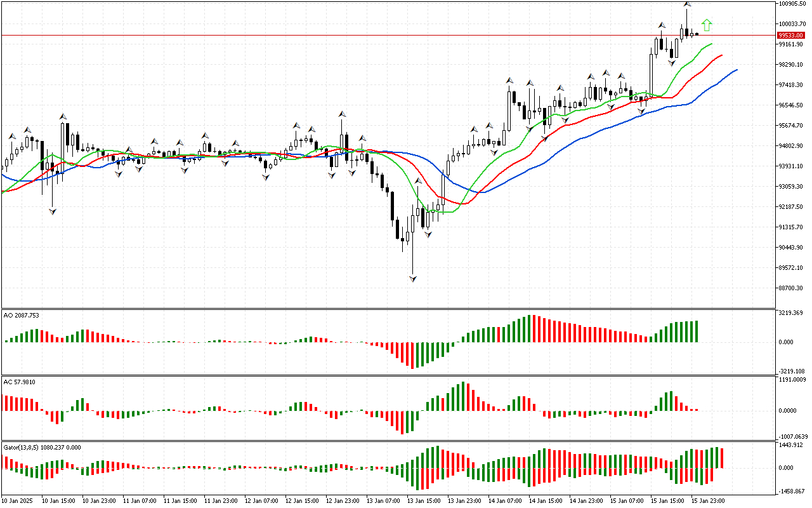Click the 1191.0009 value on AC scale
The width and height of the screenshot is (812, 508).
click(x=792, y=380)
